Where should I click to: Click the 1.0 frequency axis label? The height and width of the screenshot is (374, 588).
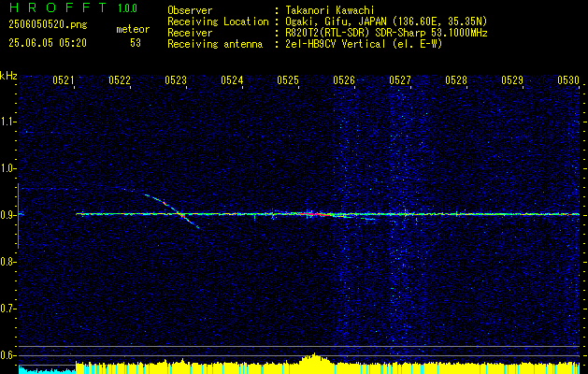[x=7, y=168]
